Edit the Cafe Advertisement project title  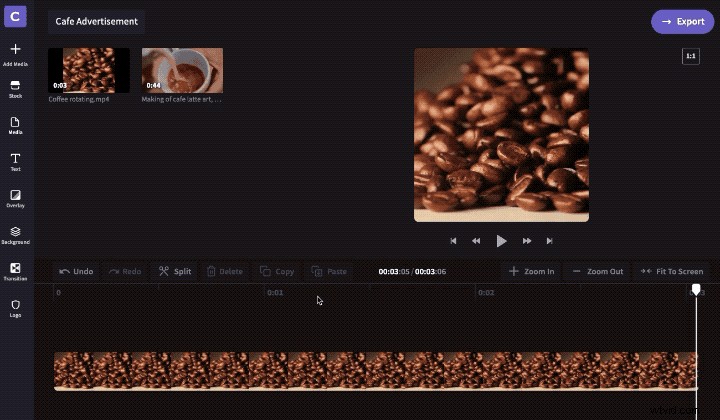[x=96, y=22]
